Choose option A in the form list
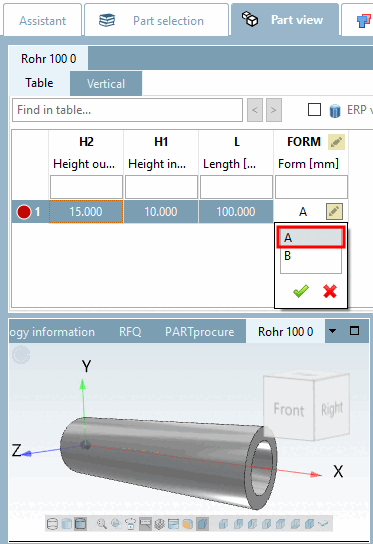The image size is (373, 544). coord(311,238)
